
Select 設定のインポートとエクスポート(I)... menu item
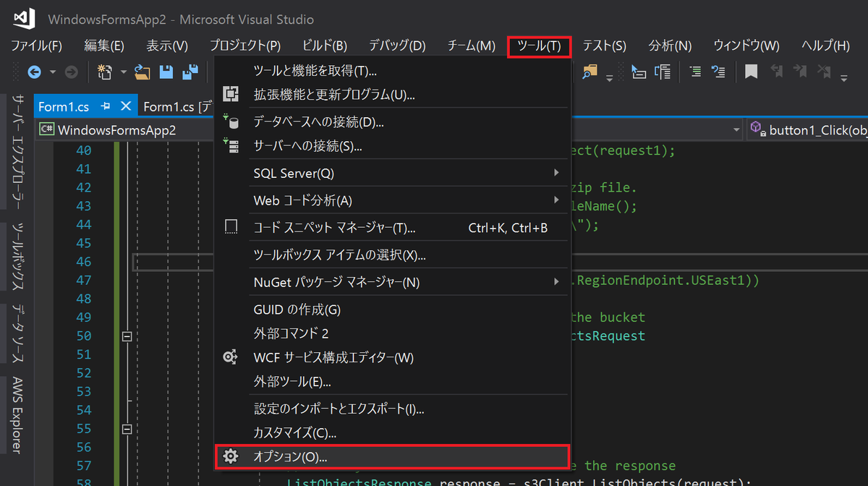393,409
